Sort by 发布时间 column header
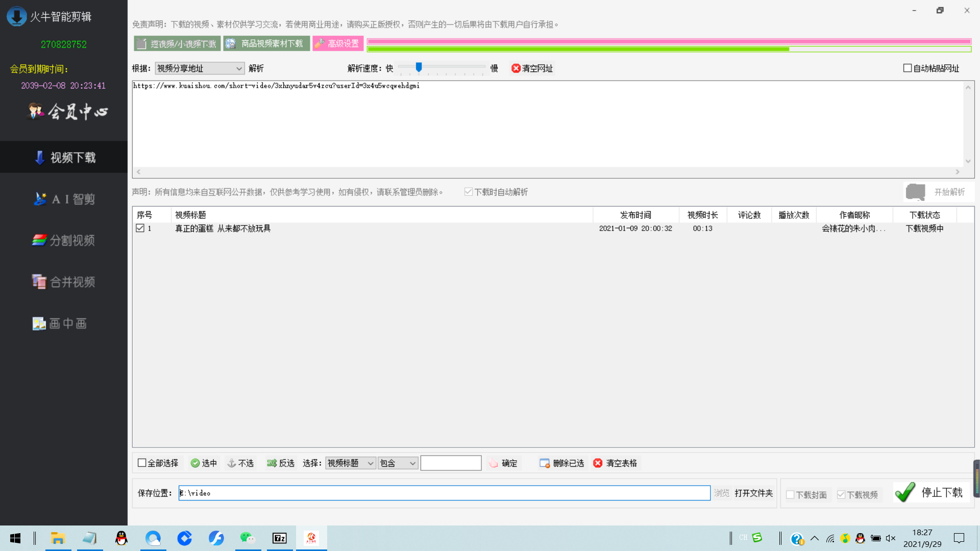Viewport: 980px width, 551px height. point(635,215)
